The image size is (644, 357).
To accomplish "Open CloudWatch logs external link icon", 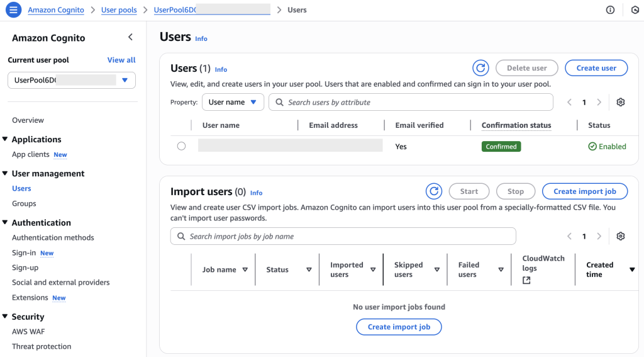I will point(526,280).
